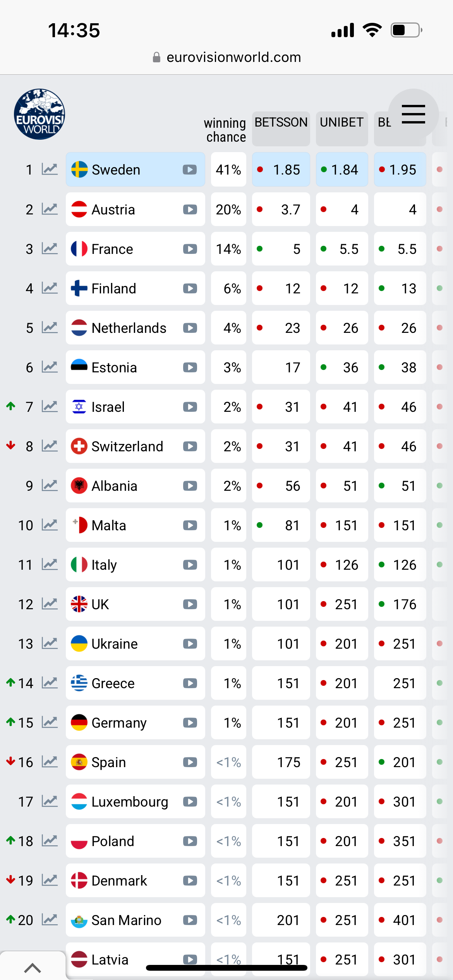Play Malta's song video icon
The height and width of the screenshot is (980, 453).
click(x=190, y=525)
